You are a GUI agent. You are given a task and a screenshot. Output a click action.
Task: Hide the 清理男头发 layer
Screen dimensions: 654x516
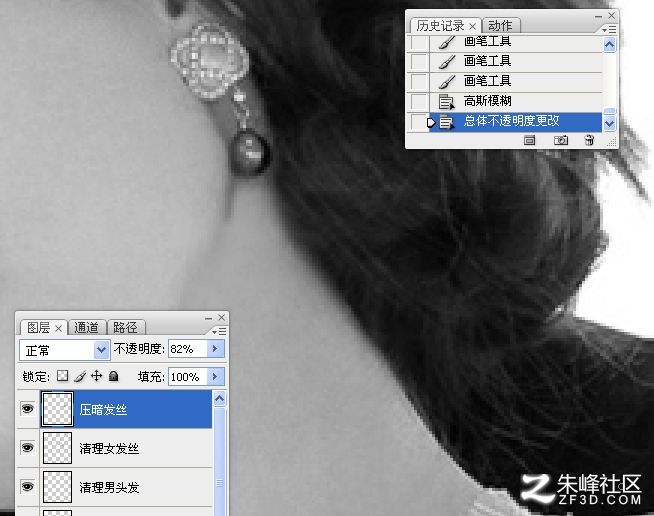[28, 486]
